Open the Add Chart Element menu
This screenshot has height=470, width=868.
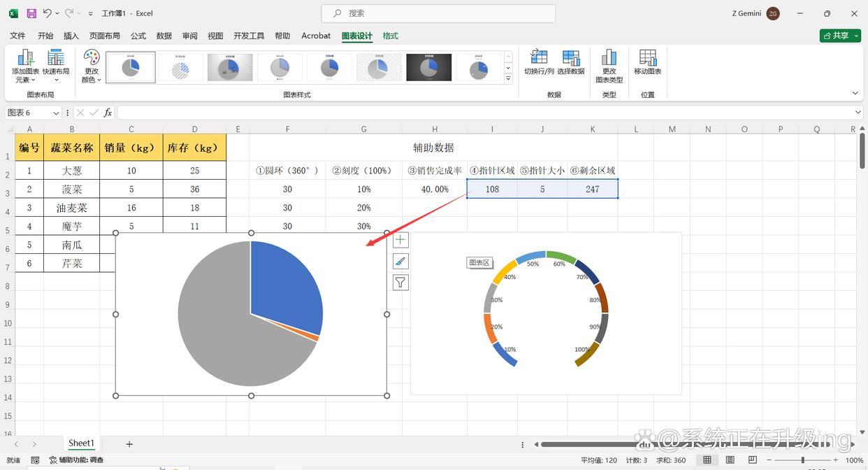25,66
